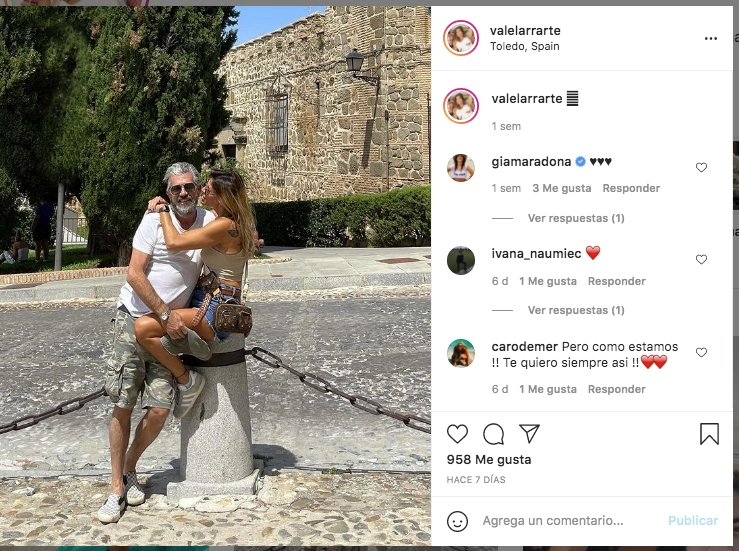This screenshot has width=739, height=551.
Task: Save the post with the bookmark icon
Action: point(709,434)
